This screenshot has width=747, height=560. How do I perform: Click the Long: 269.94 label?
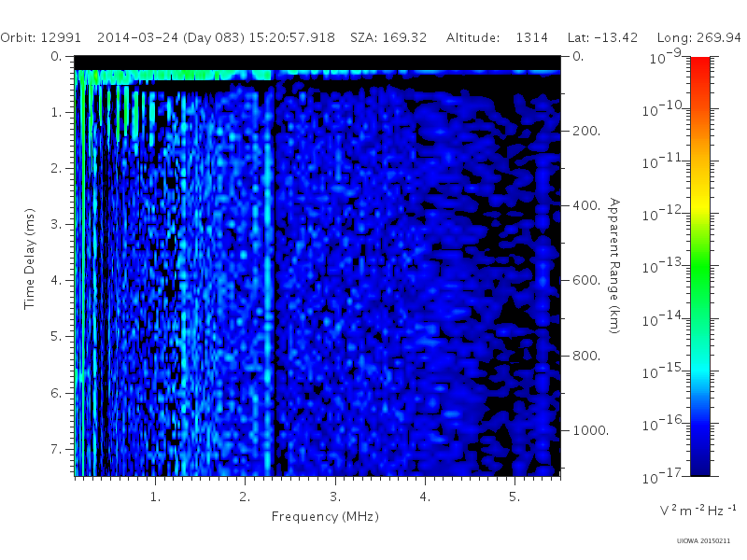click(698, 37)
